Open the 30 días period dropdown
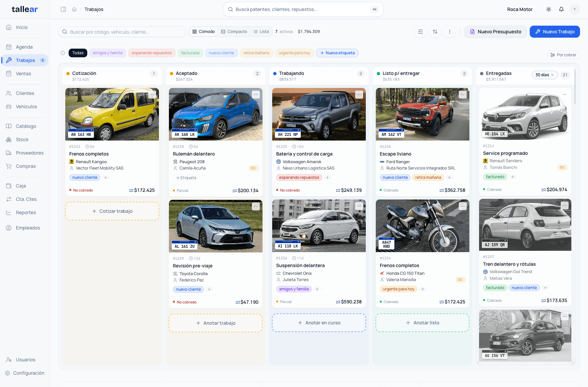Viewport: 588px width, 387px height. pos(545,75)
